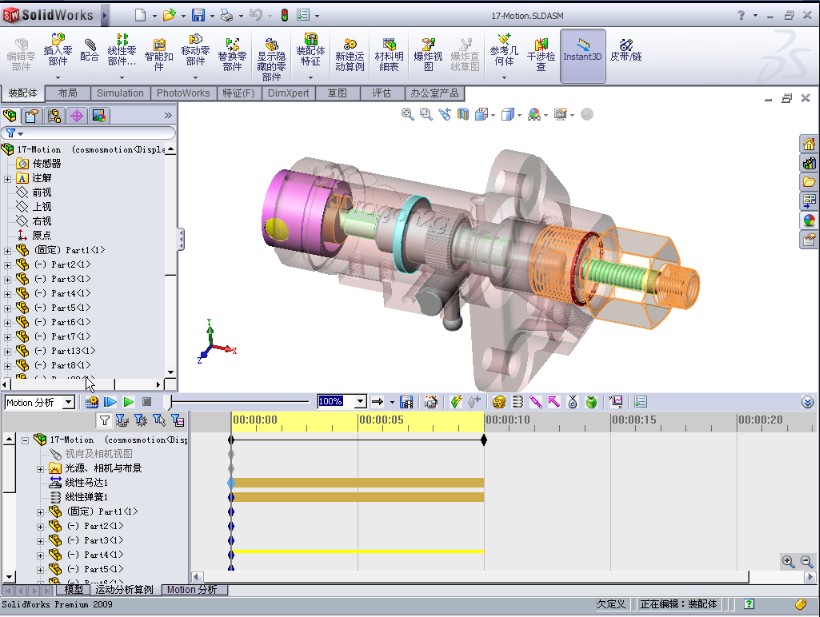820x617 pixels.
Task: Click the playback time slider handle
Action: [x=168, y=402]
